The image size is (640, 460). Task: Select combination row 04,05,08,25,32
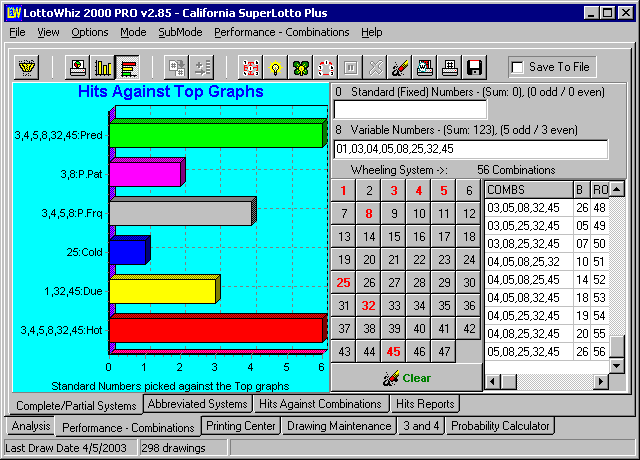click(547, 262)
